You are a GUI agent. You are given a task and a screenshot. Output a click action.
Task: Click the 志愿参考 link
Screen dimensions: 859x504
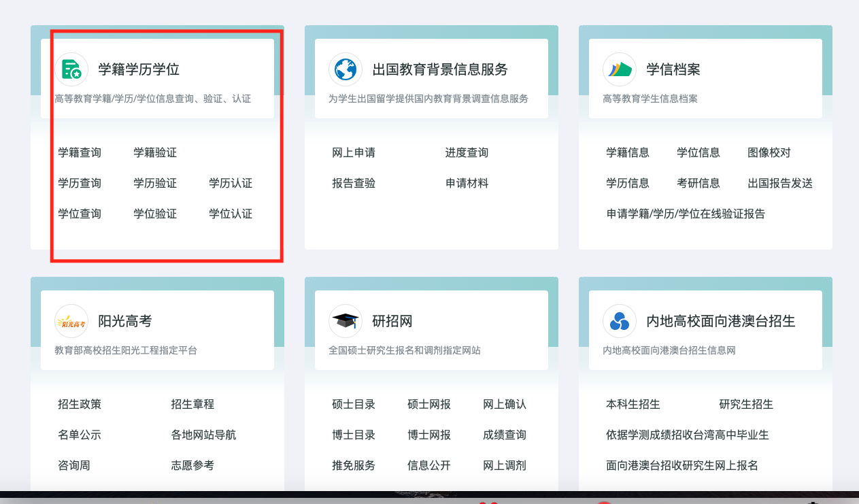pyautogui.click(x=192, y=466)
